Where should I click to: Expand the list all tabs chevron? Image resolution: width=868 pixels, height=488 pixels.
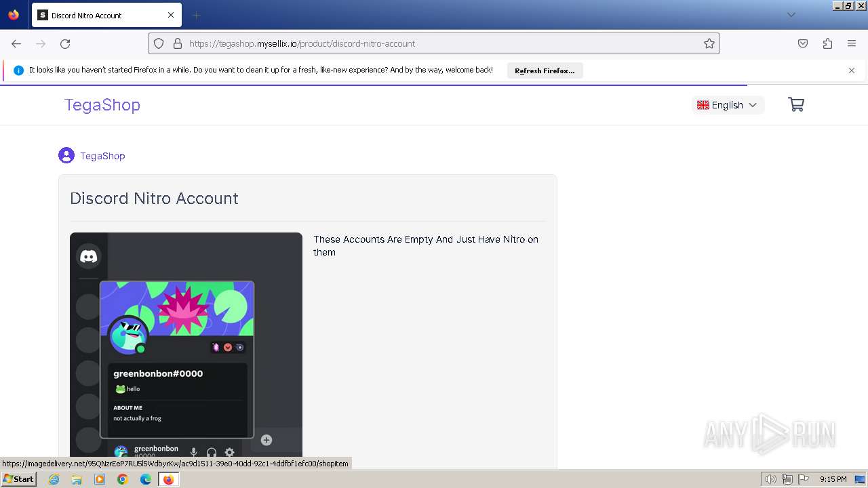(x=791, y=15)
